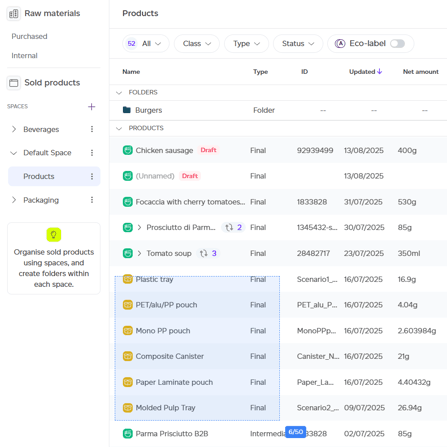Open Purchased raw materials

tap(29, 36)
